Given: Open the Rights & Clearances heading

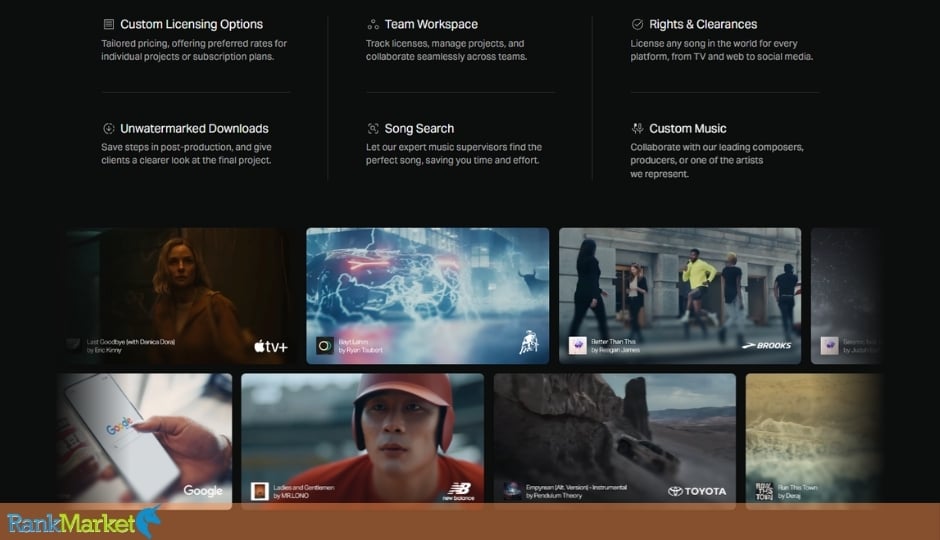Looking at the screenshot, I should pos(703,25).
